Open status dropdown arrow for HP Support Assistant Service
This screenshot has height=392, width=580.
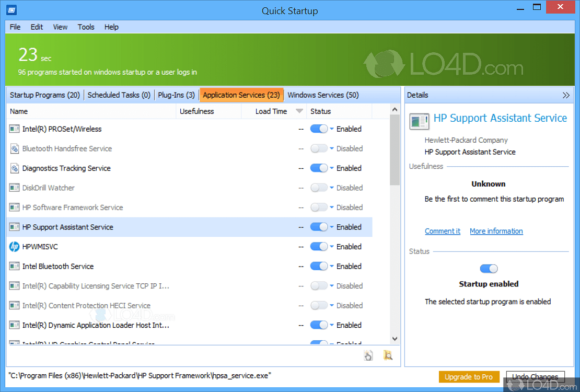[332, 227]
